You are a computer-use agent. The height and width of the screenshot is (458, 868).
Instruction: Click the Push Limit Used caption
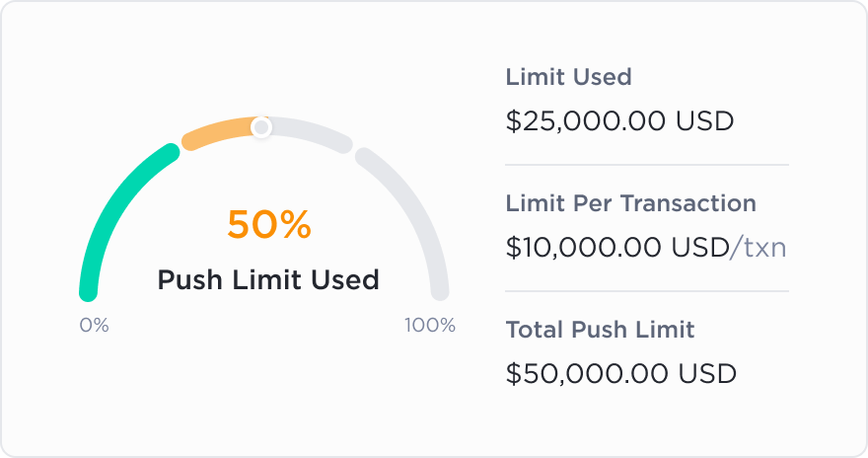click(x=268, y=279)
